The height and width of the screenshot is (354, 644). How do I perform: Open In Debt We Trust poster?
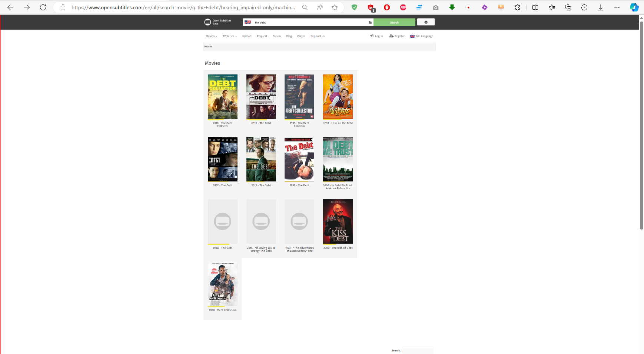pos(338,159)
